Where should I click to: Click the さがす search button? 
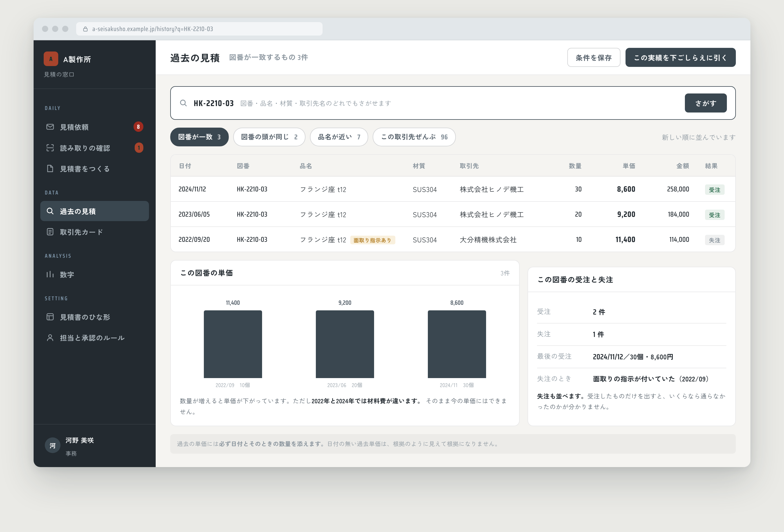pos(706,103)
